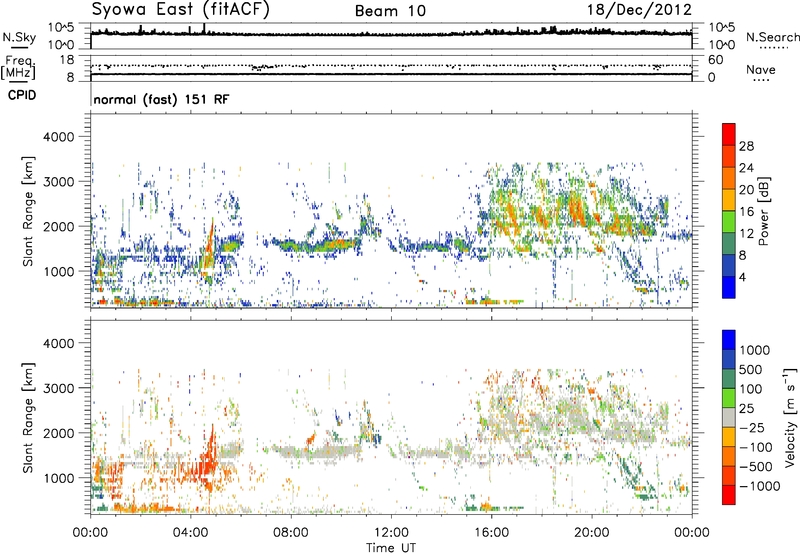This screenshot has height=554, width=800.
Task: Click the "4000" range tick of the power panel
Action: point(58,137)
